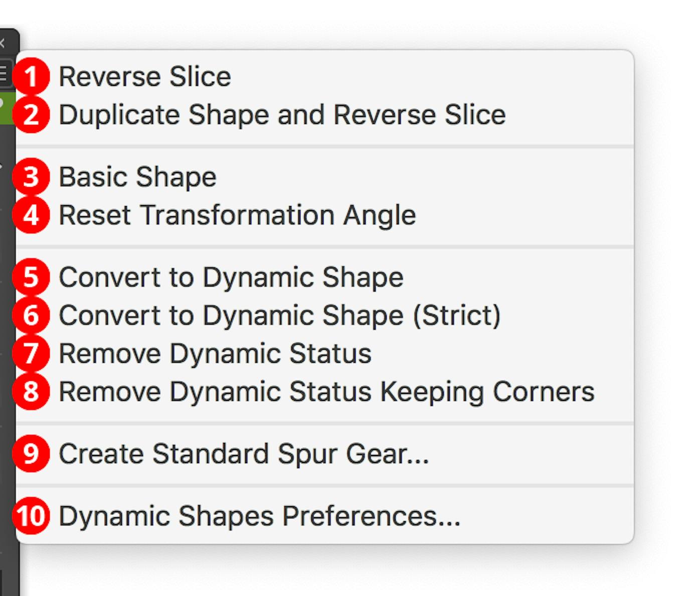This screenshot has width=700, height=596.
Task: Click Remove Dynamic Status
Action: coord(215,353)
